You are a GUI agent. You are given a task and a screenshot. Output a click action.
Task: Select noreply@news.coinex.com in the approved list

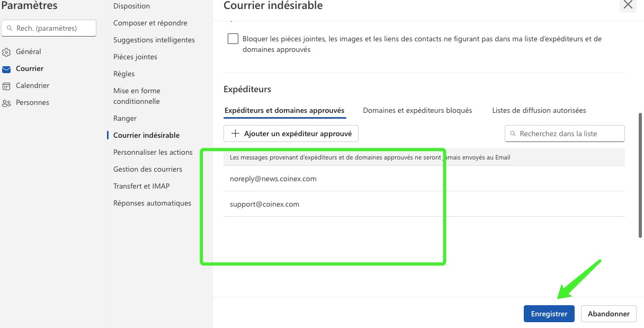(x=273, y=179)
